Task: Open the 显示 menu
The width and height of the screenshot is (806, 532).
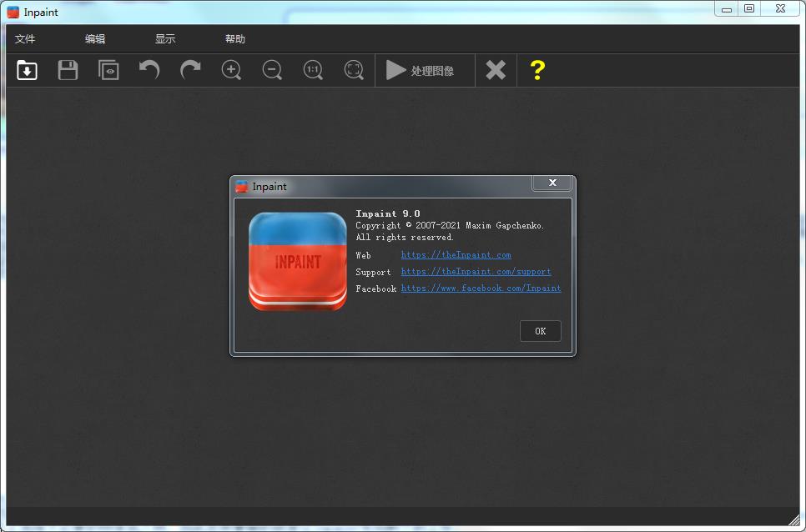Action: (165, 39)
